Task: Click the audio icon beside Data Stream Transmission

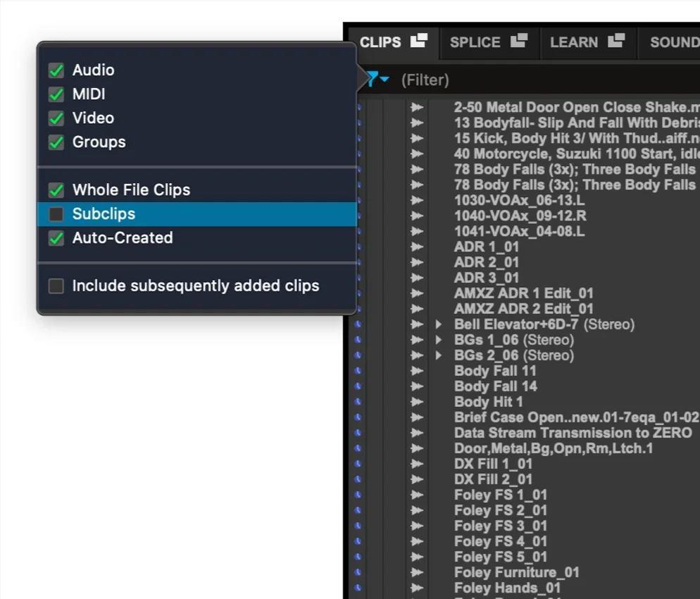Action: click(417, 433)
